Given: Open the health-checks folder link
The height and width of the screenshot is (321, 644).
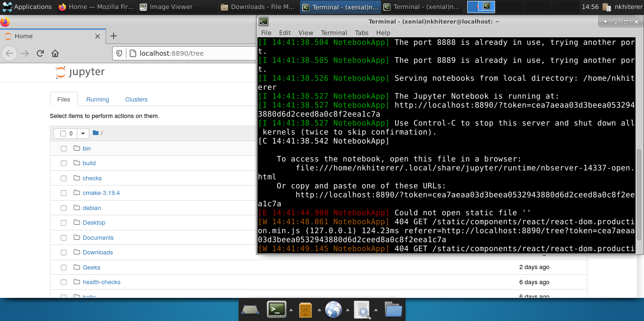Looking at the screenshot, I should tap(101, 282).
